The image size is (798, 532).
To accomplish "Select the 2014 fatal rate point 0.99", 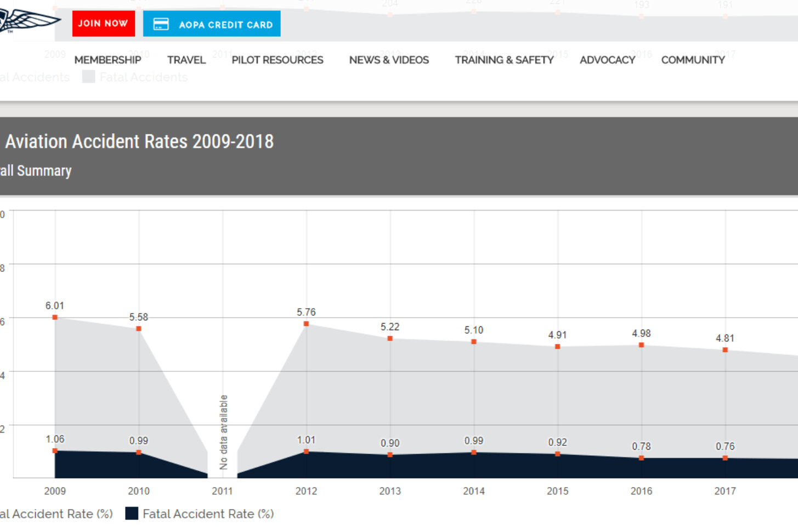I will 474,452.
